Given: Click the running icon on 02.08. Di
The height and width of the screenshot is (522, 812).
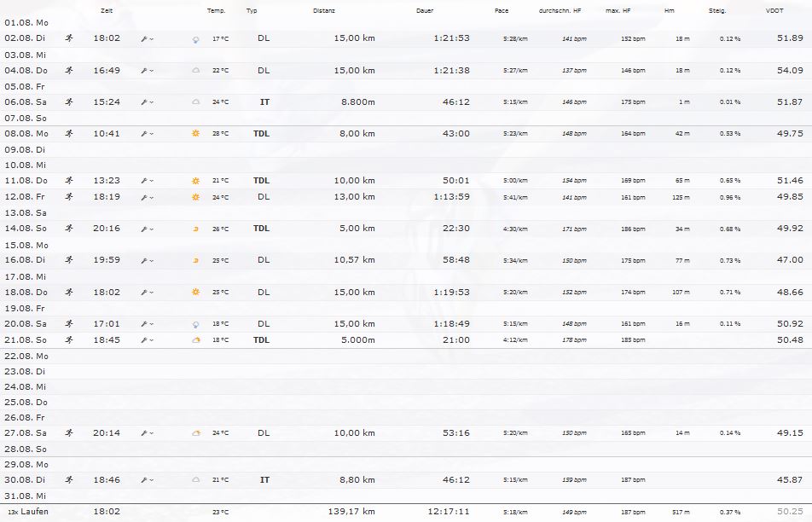Looking at the screenshot, I should click(69, 38).
